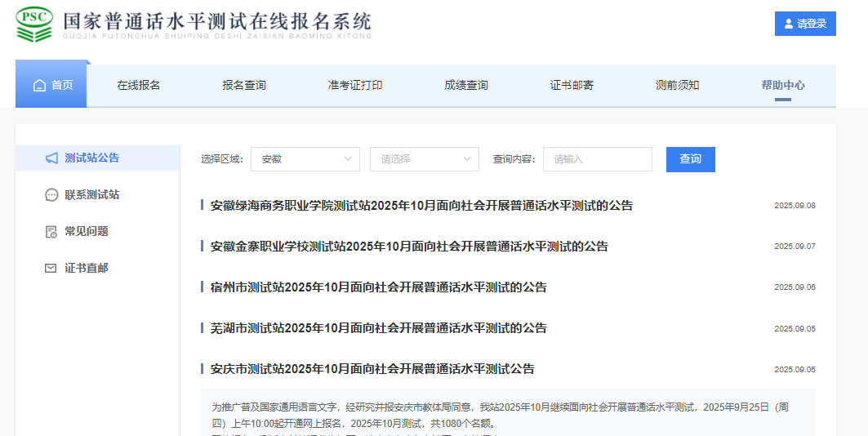868x436 pixels.
Task: Open the 成绩查询 menu item
Action: coord(465,86)
